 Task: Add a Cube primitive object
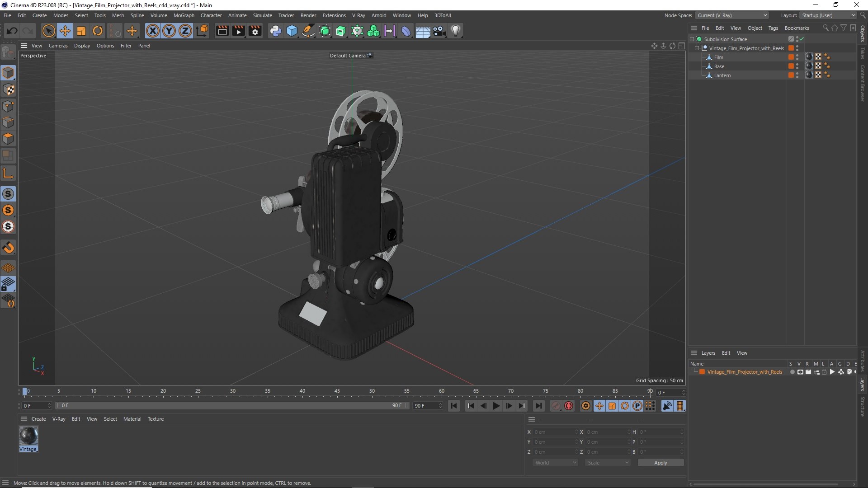click(292, 31)
